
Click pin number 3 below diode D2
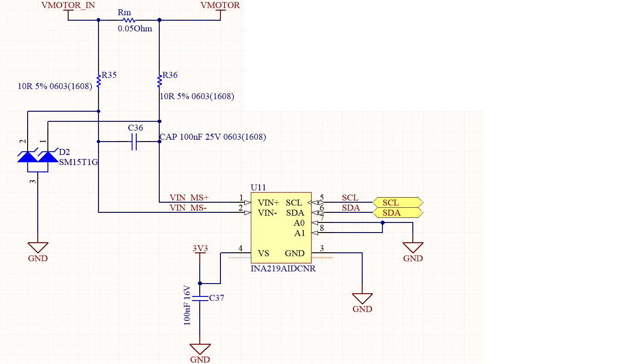(x=33, y=182)
